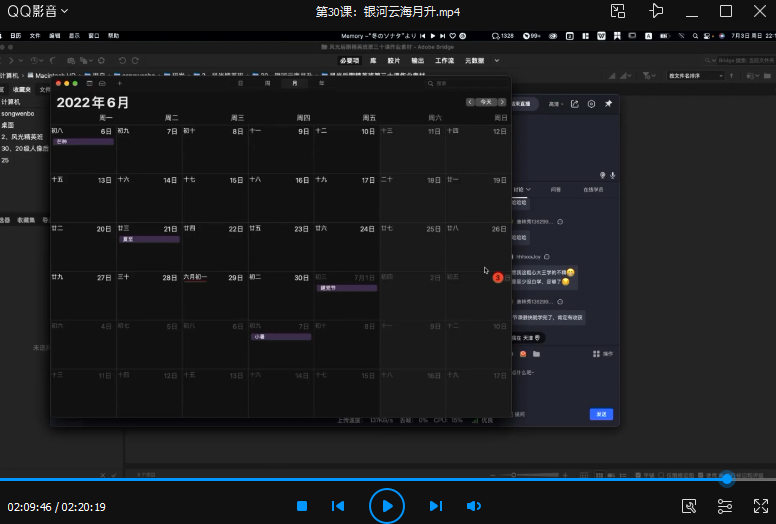Viewport: 776px width, 524px height.
Task: Open the screenshot tool icon in the bottom bar
Action: 689,506
